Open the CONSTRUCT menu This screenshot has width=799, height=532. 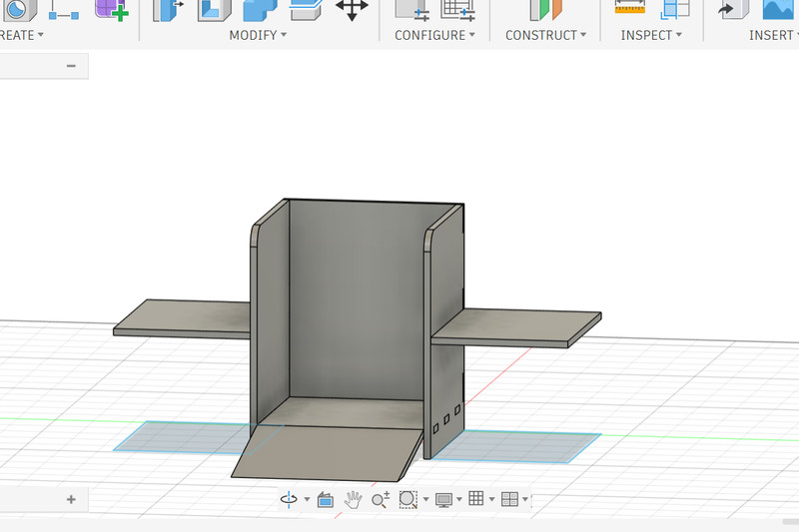[545, 35]
